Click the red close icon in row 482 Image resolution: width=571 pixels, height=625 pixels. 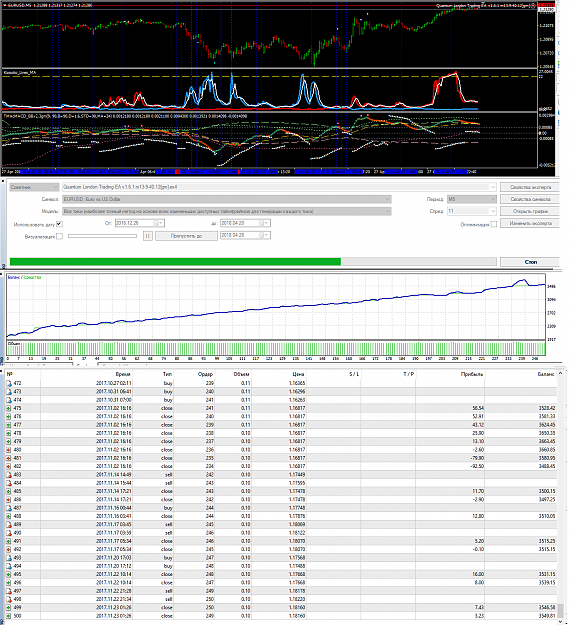click(9, 466)
